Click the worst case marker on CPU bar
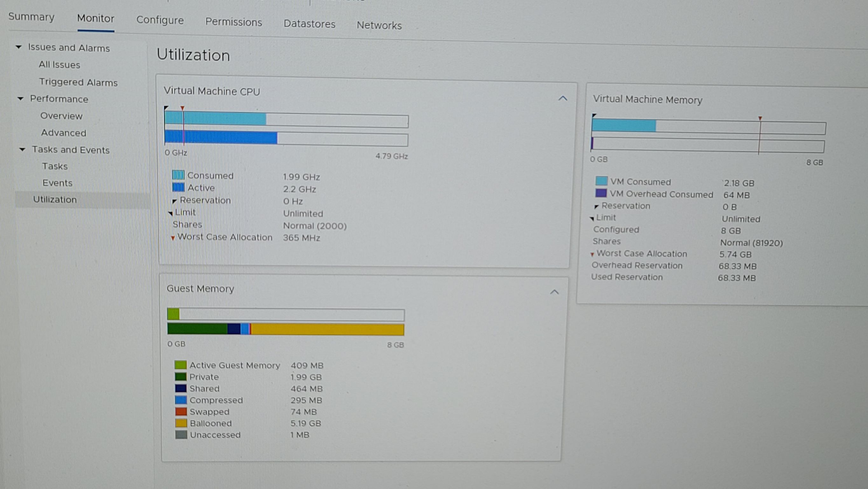The height and width of the screenshot is (489, 868). [182, 108]
